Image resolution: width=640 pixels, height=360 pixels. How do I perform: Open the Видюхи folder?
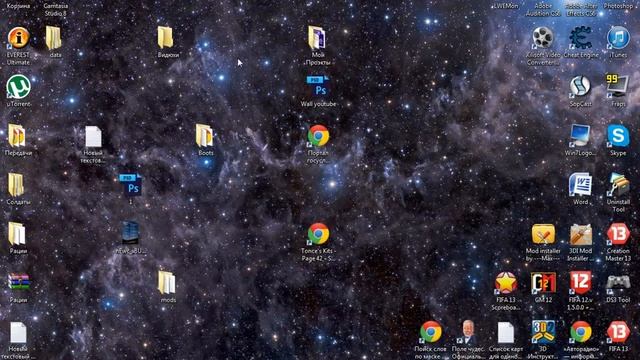click(166, 38)
